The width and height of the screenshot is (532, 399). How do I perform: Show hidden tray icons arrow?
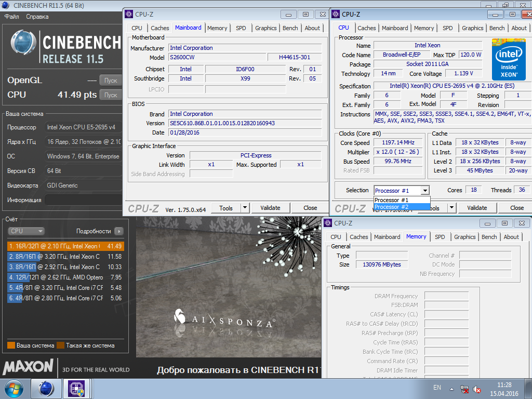click(x=451, y=389)
